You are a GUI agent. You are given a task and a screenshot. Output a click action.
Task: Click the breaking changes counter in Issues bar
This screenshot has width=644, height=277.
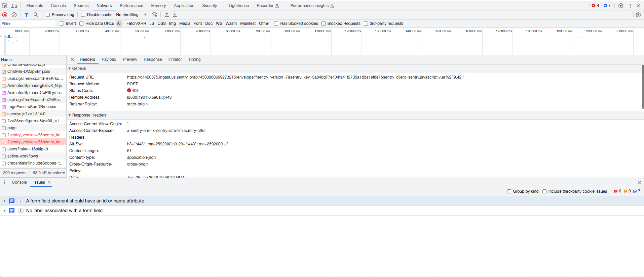point(627,191)
